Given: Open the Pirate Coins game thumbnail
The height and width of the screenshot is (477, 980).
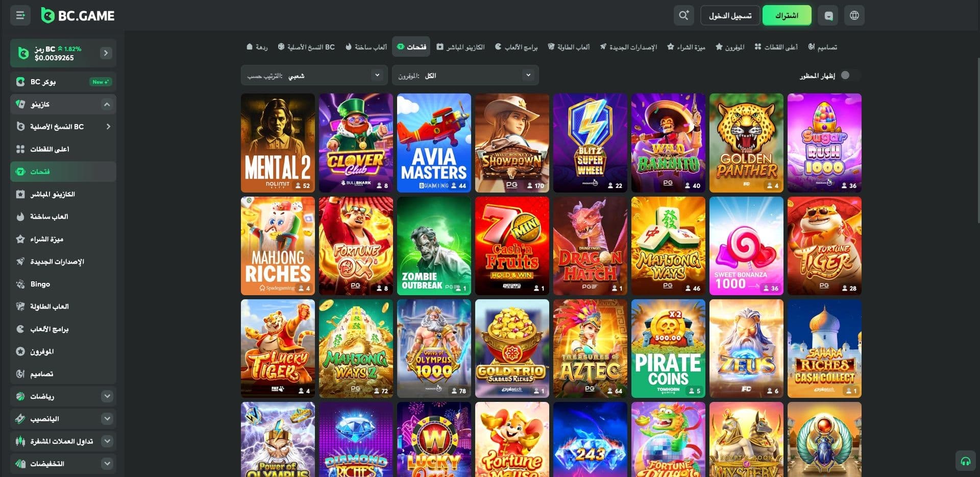Looking at the screenshot, I should tap(668, 348).
